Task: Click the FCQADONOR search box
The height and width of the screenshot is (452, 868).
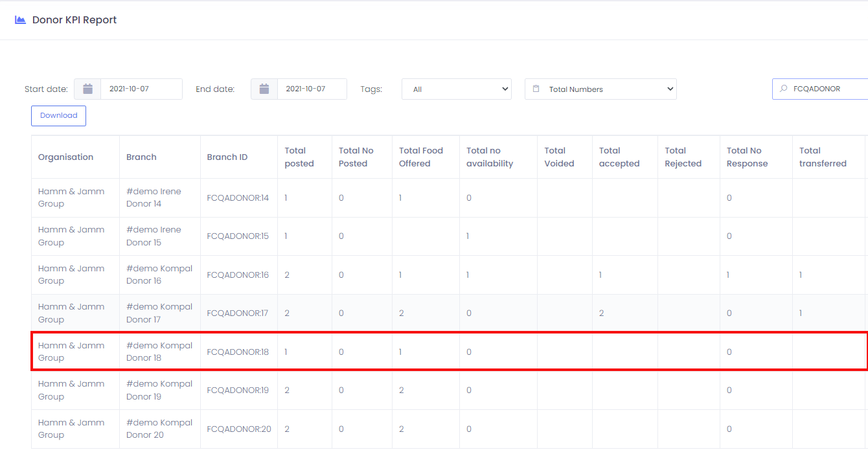Action: [x=826, y=89]
